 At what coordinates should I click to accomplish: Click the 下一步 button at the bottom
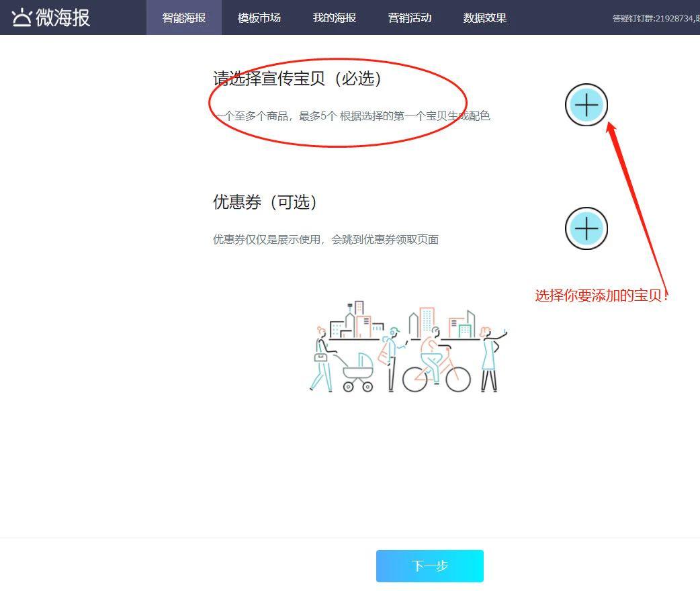click(x=429, y=566)
